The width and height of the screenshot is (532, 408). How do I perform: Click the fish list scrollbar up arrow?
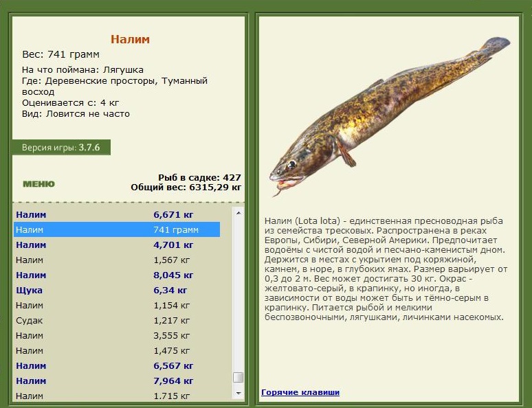tap(239, 213)
